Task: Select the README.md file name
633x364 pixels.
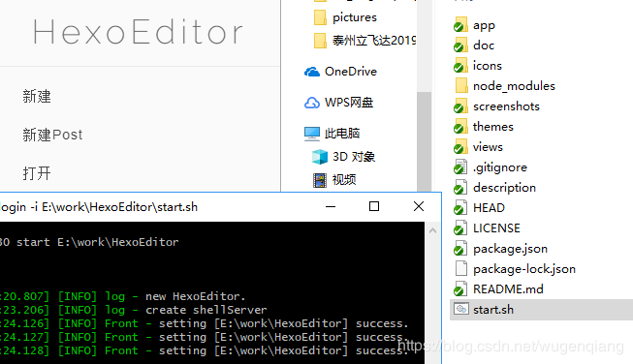Action: point(508,289)
